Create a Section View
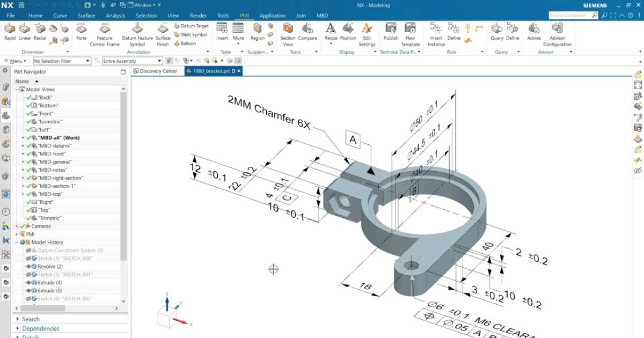Image resolution: width=644 pixels, height=338 pixels. 288,35
